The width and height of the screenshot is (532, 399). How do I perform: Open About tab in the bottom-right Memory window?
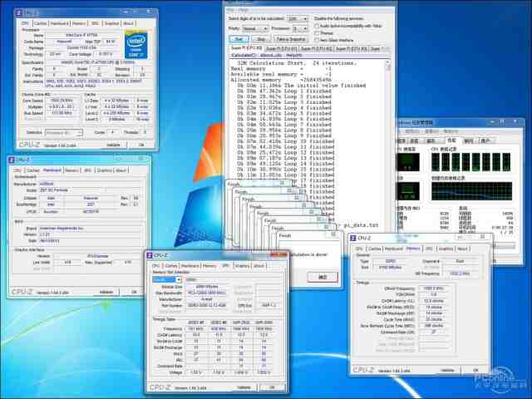pos(462,249)
